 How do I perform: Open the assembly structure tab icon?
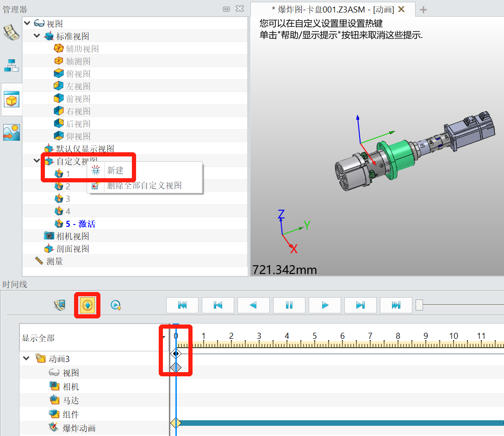pyautogui.click(x=11, y=65)
